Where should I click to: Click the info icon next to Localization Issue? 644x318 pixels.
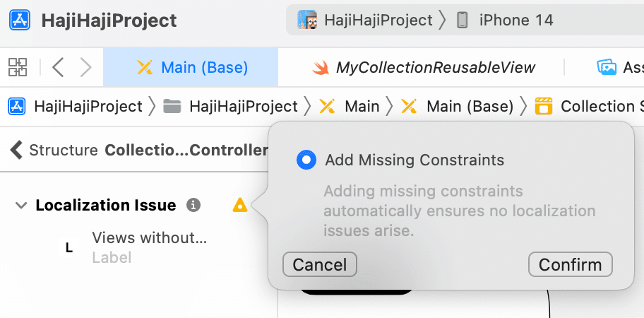(x=193, y=205)
